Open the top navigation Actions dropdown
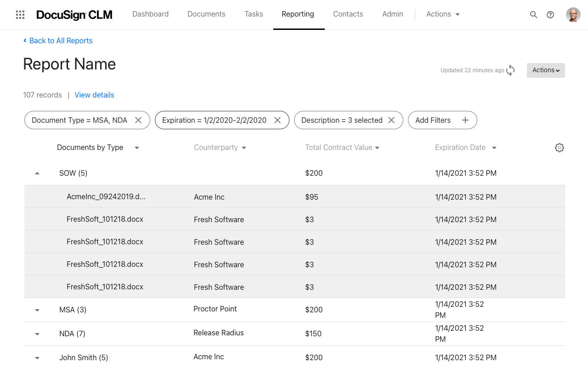The image size is (588, 368). pos(443,14)
